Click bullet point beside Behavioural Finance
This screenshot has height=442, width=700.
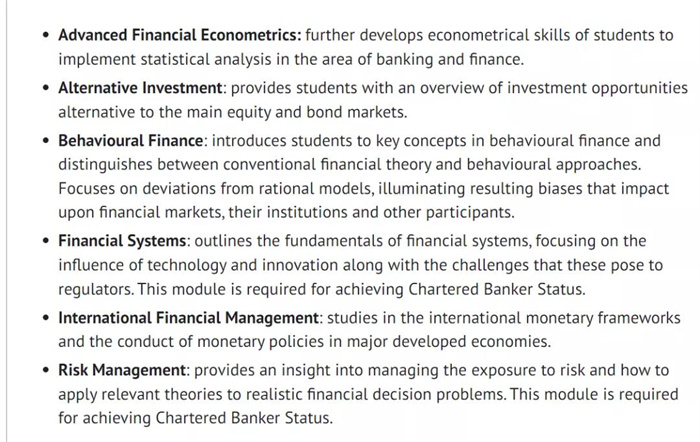(x=46, y=140)
